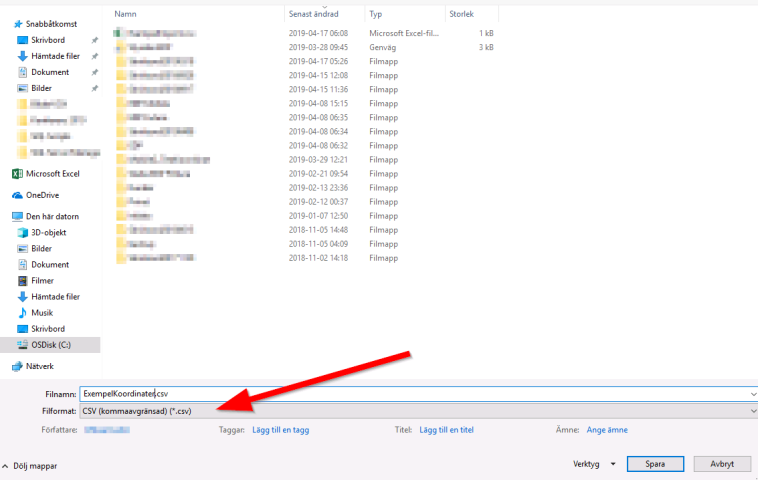Select the Filmer folder icon
Image resolution: width=758 pixels, height=480 pixels.
pyautogui.click(x=22, y=281)
